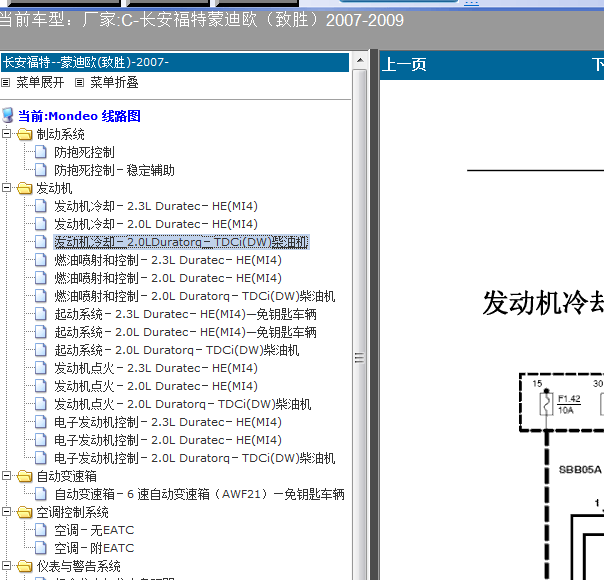Click page icon beside 发动机冷却－2.3L Duratec

pyautogui.click(x=40, y=206)
